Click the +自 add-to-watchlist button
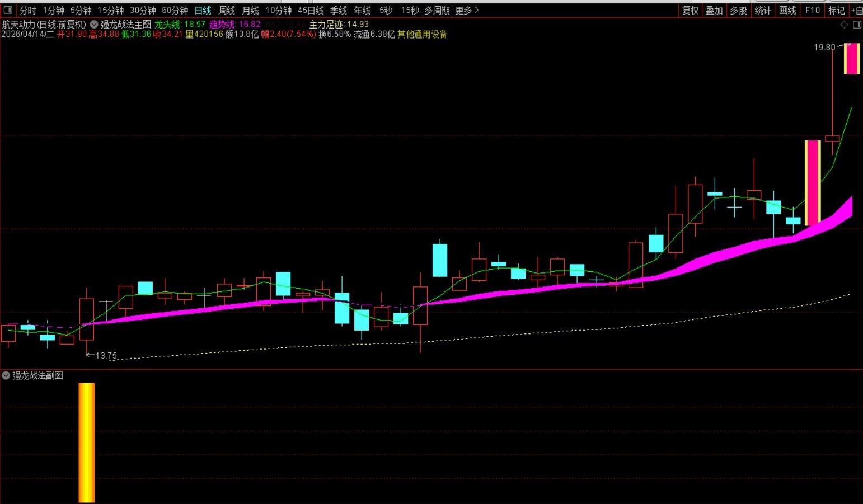Screen dimensions: 863x504 [857, 10]
